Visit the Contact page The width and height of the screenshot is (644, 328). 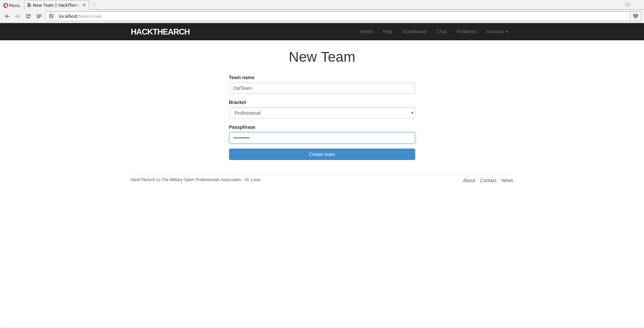[488, 180]
